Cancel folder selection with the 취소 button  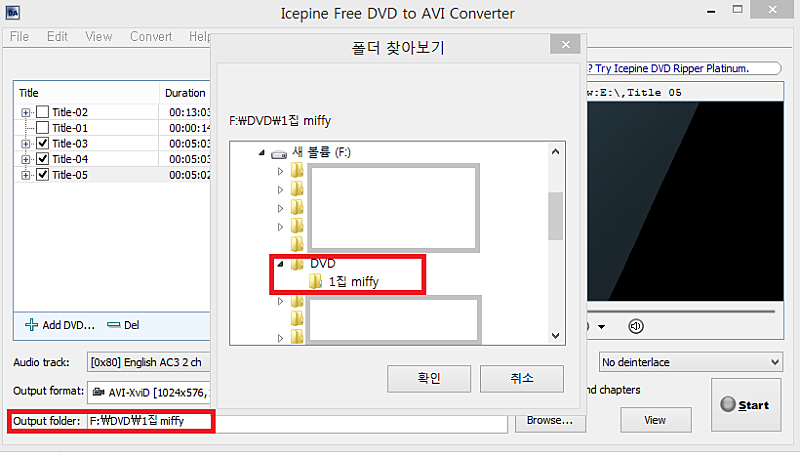tap(521, 378)
